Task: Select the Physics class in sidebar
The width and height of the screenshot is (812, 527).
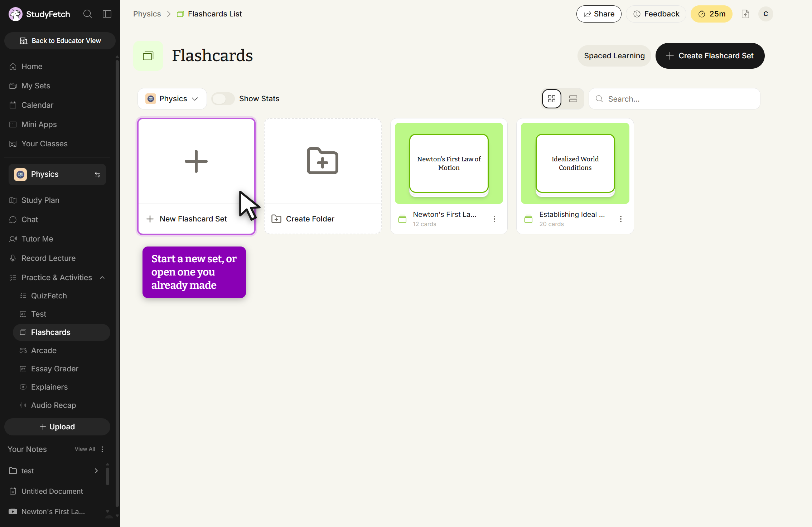Action: pyautogui.click(x=57, y=175)
